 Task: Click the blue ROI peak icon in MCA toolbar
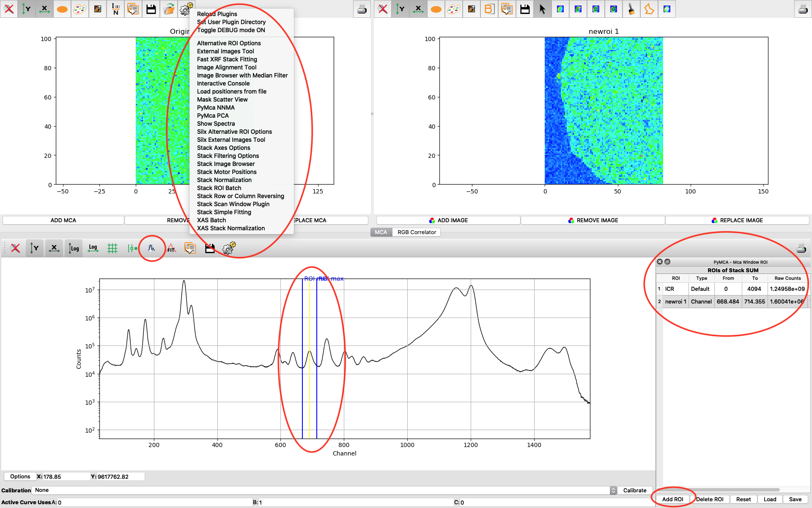click(151, 248)
